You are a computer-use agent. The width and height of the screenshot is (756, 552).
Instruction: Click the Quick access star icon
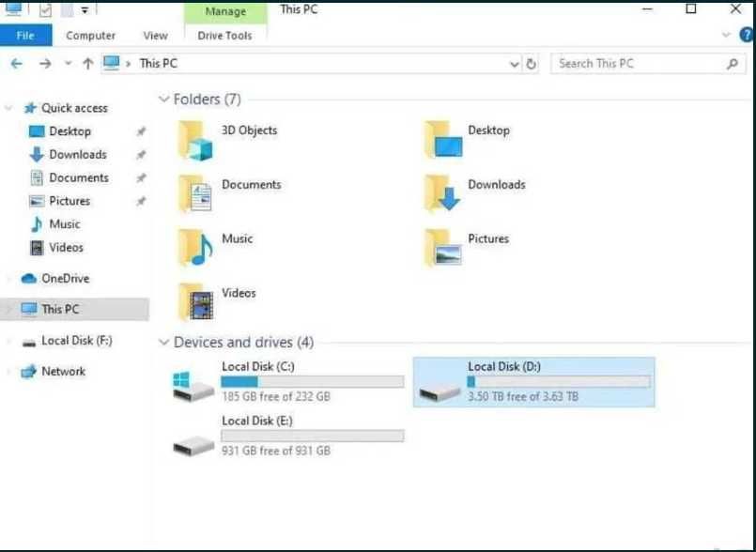coord(30,108)
